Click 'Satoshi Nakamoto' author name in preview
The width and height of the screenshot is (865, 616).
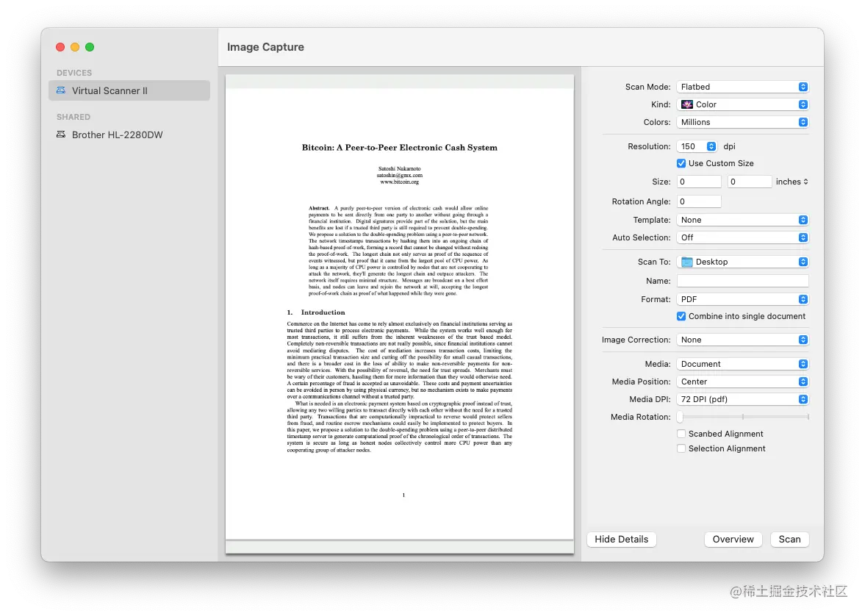tap(399, 169)
